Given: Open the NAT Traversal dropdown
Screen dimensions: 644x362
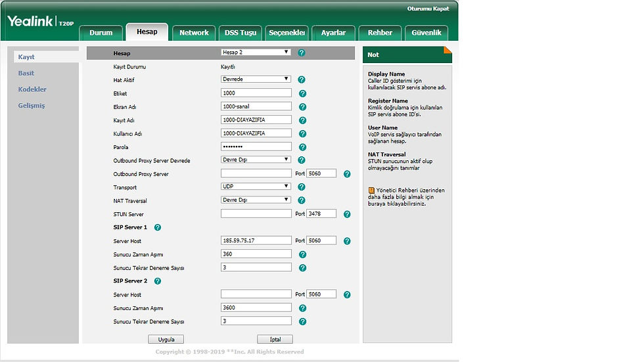Looking at the screenshot, I should click(x=256, y=200).
